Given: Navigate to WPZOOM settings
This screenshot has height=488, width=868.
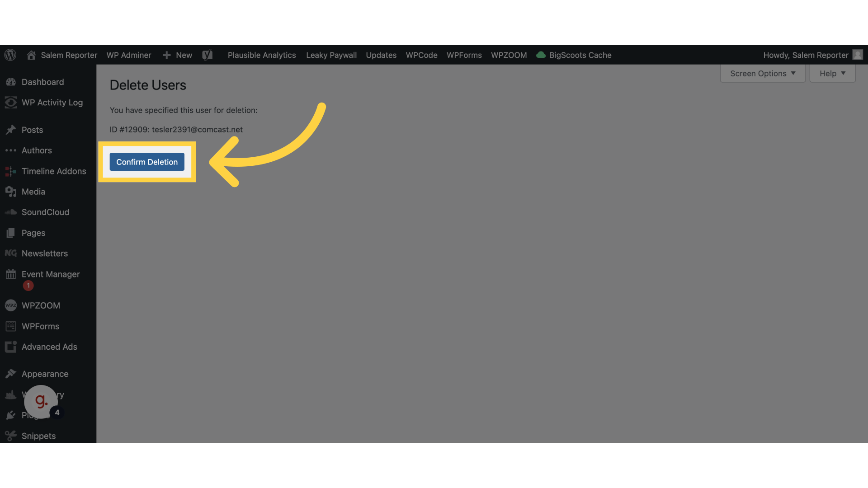Looking at the screenshot, I should click(x=41, y=305).
